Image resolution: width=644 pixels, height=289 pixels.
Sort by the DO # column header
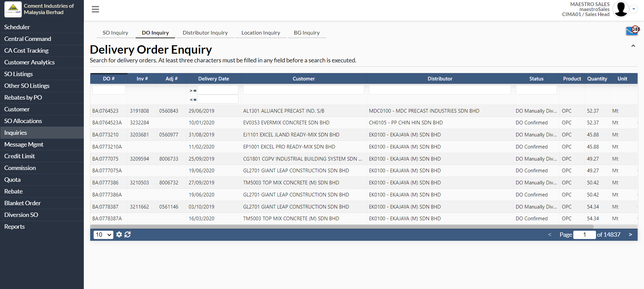(109, 79)
